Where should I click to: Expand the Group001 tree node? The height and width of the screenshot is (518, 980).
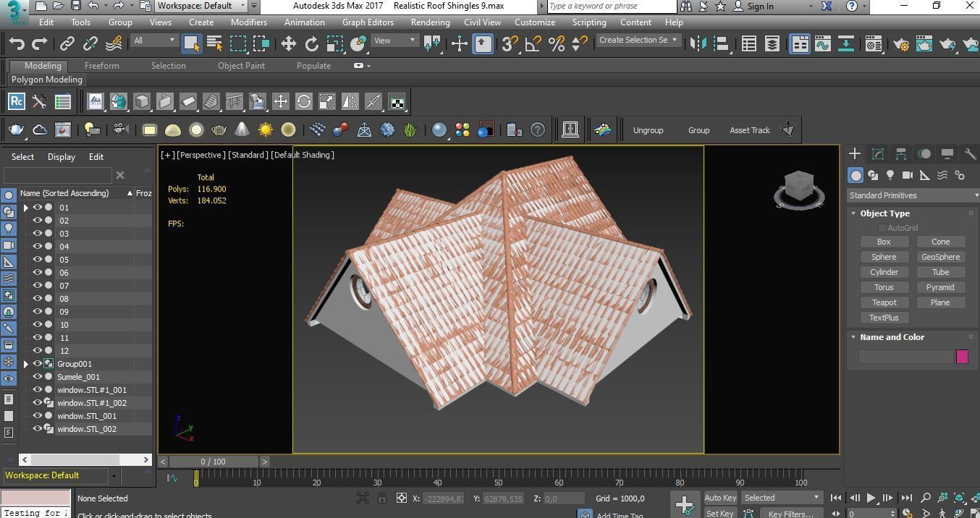click(x=26, y=364)
